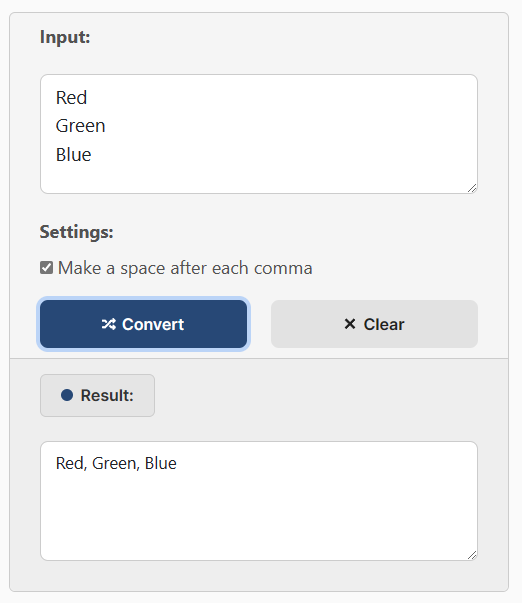Click the shuffle icon on the Convert button
The height and width of the screenshot is (603, 522).
pos(109,324)
